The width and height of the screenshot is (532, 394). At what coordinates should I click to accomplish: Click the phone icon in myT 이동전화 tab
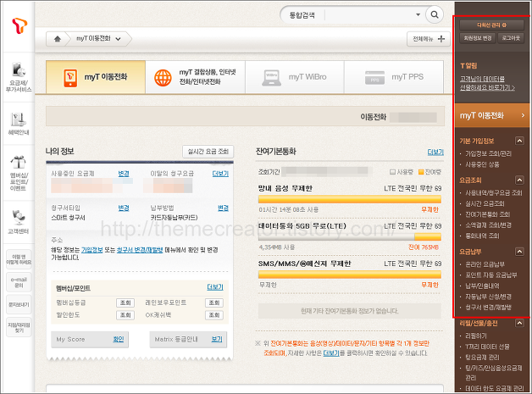70,78
